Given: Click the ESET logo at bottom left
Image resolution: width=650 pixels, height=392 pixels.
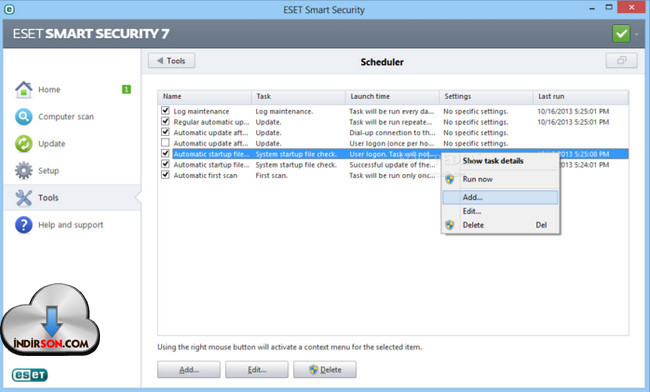Looking at the screenshot, I should coord(29,375).
